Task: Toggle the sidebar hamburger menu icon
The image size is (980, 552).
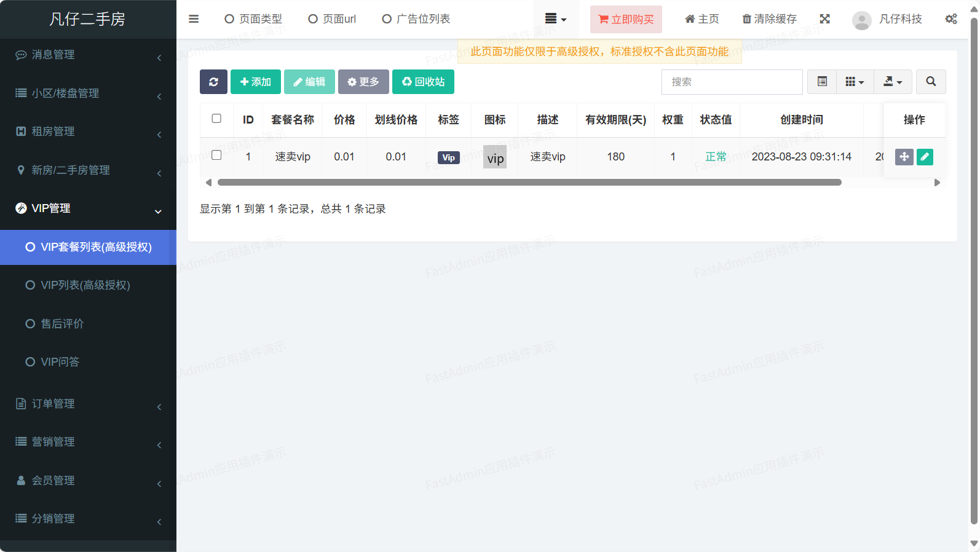Action: pos(194,19)
